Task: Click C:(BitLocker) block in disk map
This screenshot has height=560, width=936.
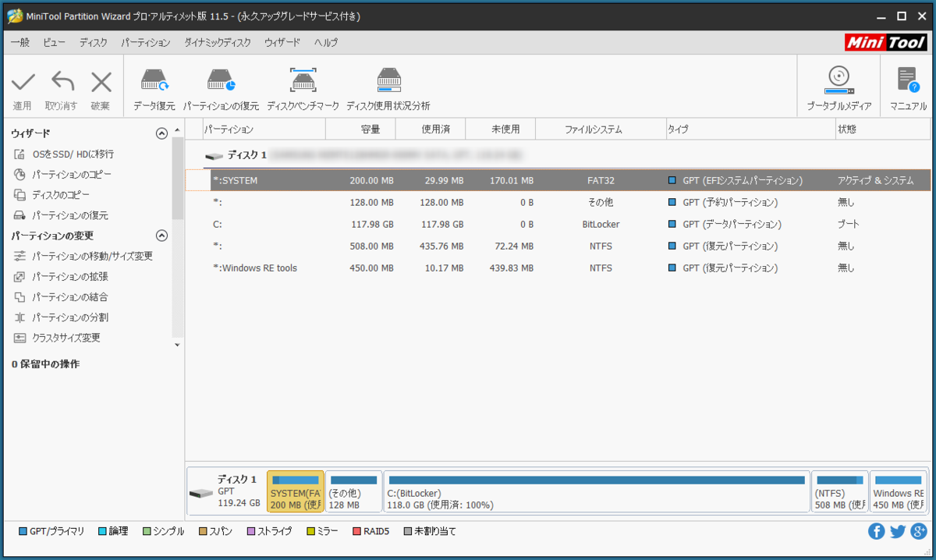Action: pyautogui.click(x=597, y=491)
